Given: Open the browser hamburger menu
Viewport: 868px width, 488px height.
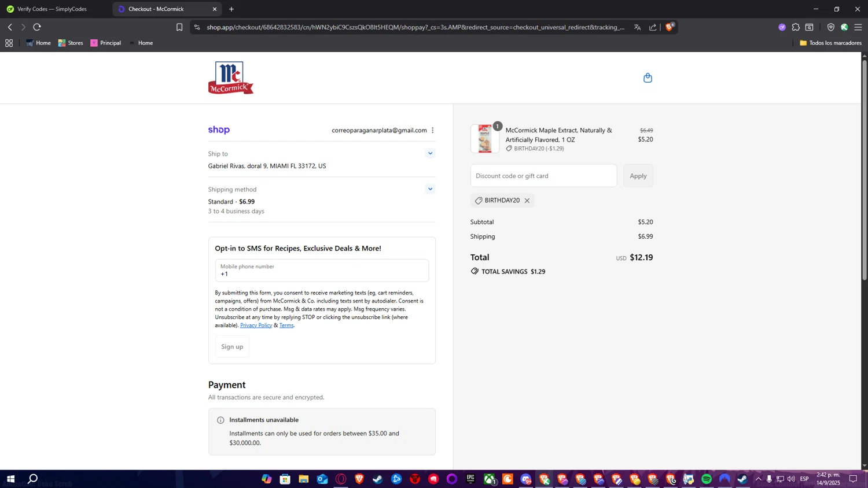Looking at the screenshot, I should click(858, 27).
